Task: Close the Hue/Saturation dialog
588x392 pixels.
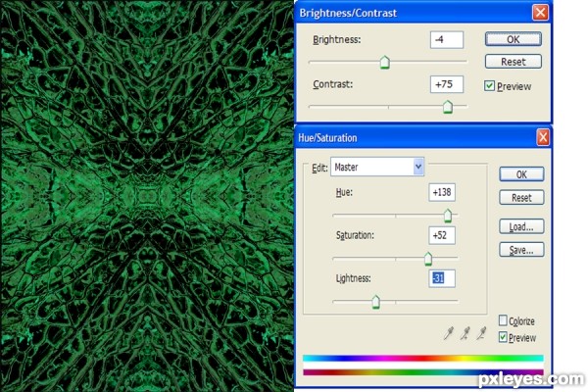Action: click(543, 137)
